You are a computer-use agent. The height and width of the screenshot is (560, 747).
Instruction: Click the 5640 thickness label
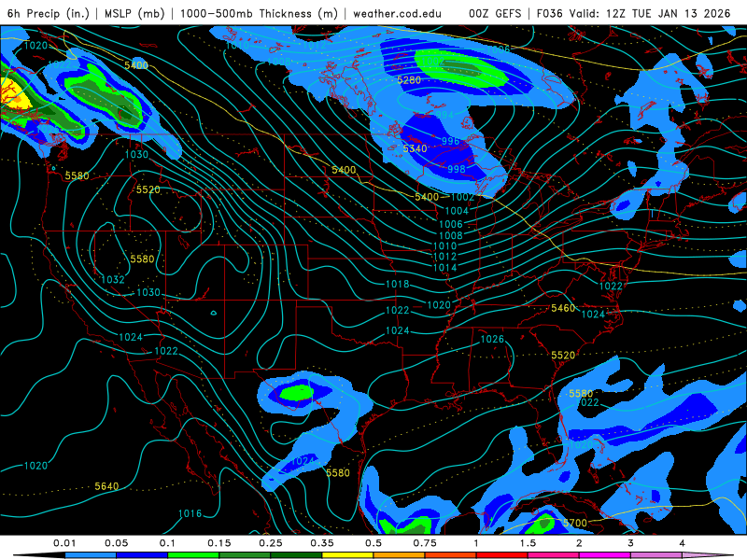(x=106, y=486)
